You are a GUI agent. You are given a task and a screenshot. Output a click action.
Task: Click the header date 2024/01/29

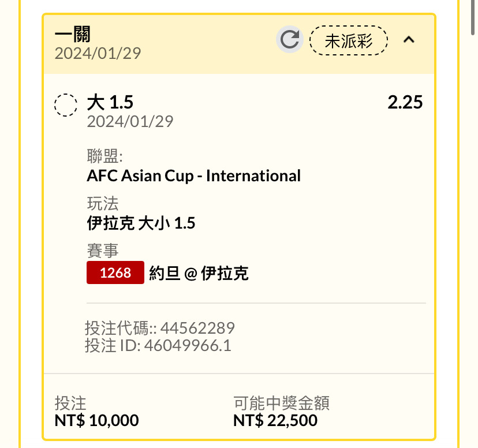[98, 54]
